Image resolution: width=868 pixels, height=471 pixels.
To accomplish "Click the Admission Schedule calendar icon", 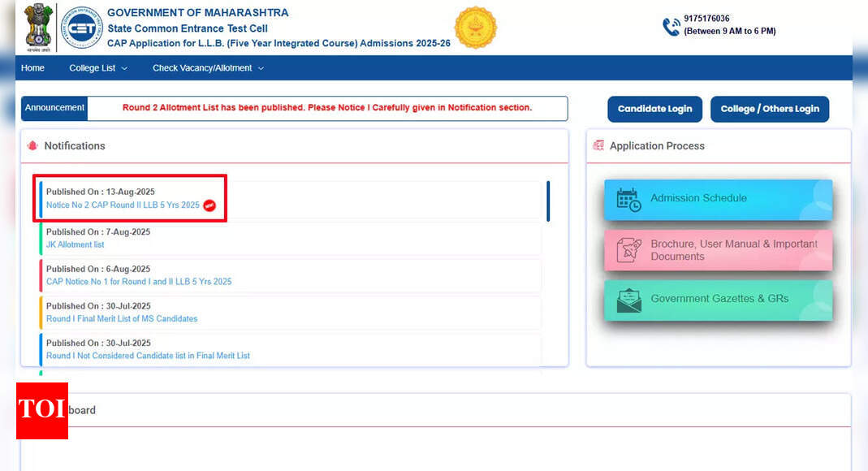I will coord(628,200).
